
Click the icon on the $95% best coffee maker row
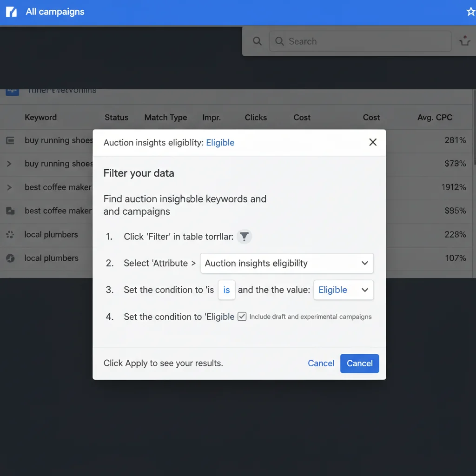10,211
